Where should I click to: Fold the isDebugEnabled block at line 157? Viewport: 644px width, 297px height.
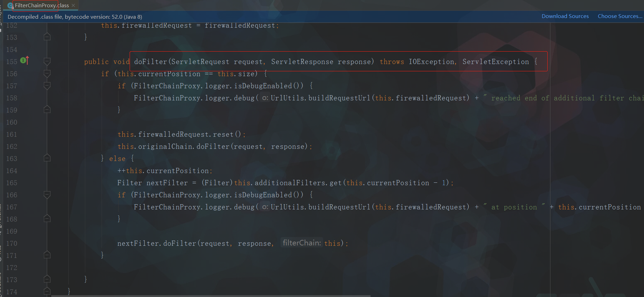47,86
